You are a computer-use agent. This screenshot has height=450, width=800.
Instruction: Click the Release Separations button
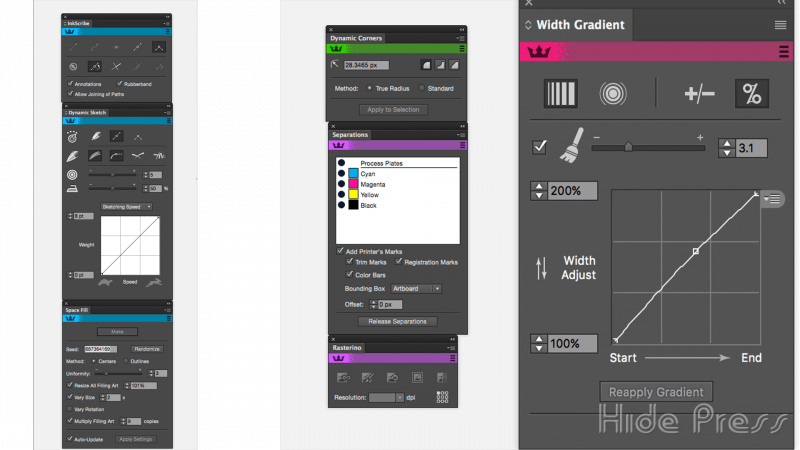397,321
